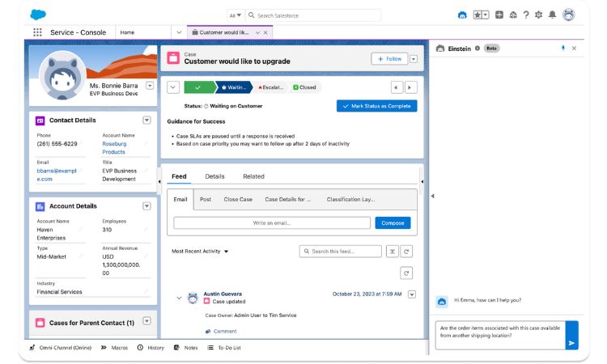
Task: Collapse Austin Guevara's feed item
Action: pos(179,298)
